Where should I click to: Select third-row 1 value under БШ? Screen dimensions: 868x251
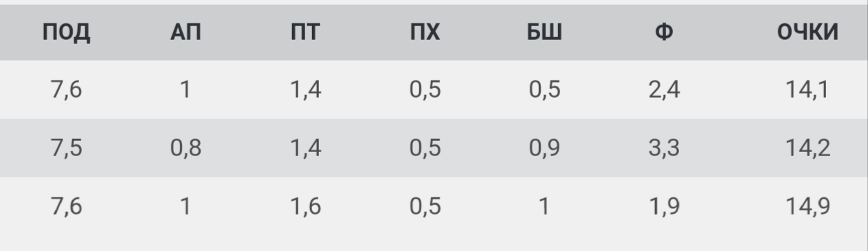tap(544, 207)
